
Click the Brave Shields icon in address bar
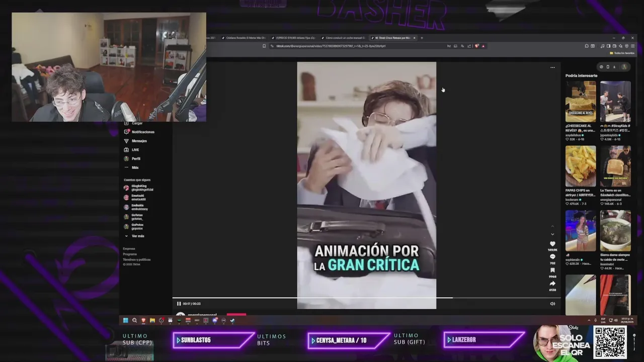point(477,46)
